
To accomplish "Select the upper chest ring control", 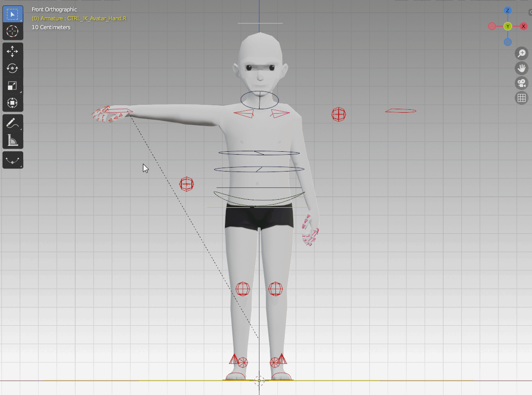I will tap(259, 153).
